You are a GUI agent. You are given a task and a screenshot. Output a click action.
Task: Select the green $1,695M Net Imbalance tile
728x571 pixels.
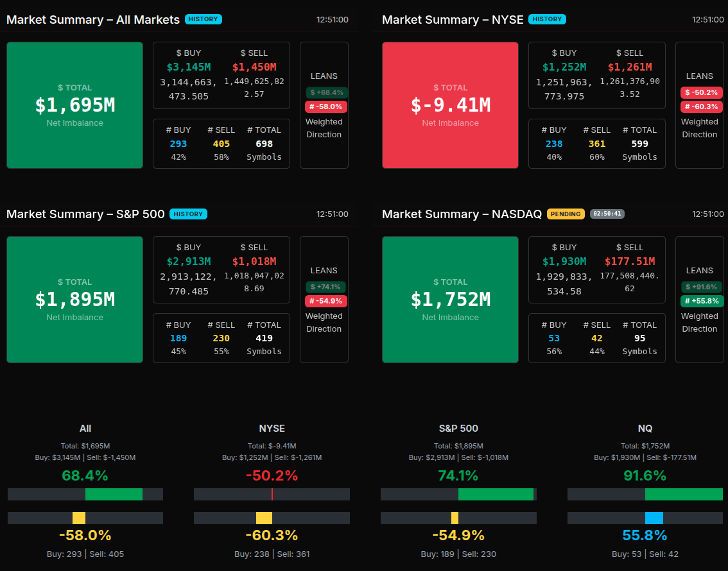point(74,105)
